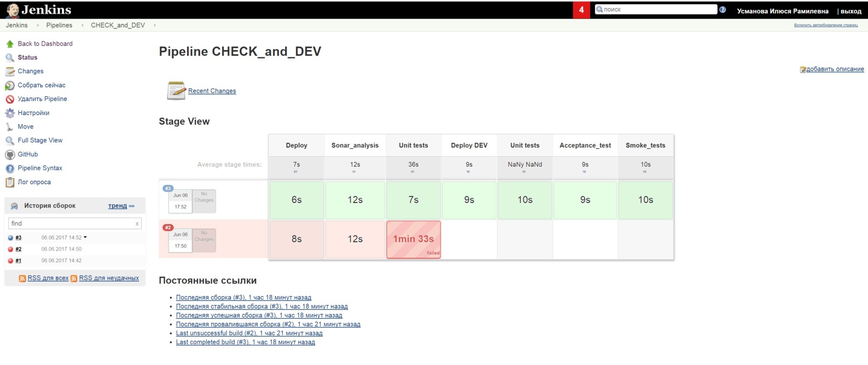The width and height of the screenshot is (868, 365).
Task: Click the Acceptance_test 9s cell of build #3
Action: (x=585, y=200)
